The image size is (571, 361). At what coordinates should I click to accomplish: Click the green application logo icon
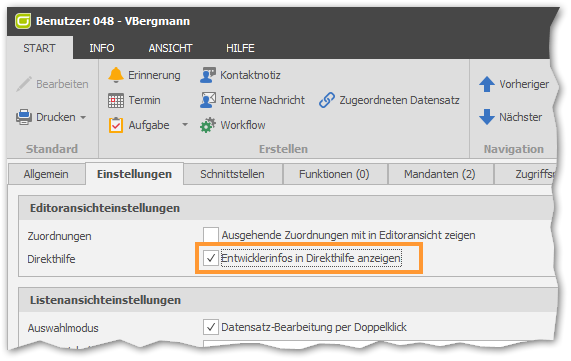coord(23,21)
